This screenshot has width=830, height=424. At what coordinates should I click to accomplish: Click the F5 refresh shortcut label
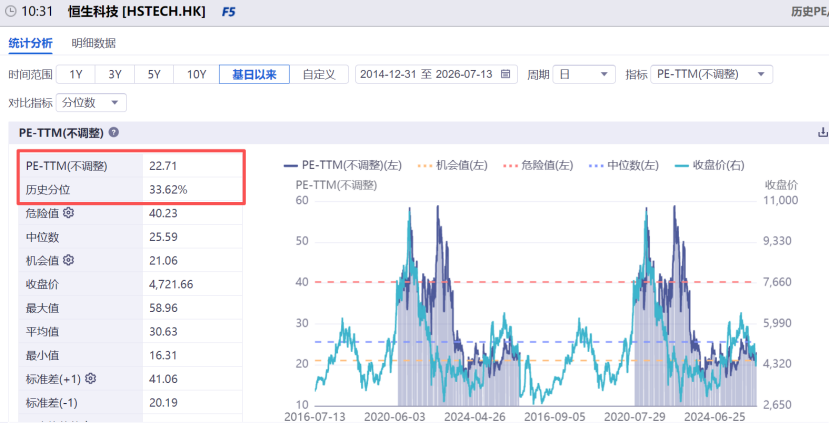(228, 12)
